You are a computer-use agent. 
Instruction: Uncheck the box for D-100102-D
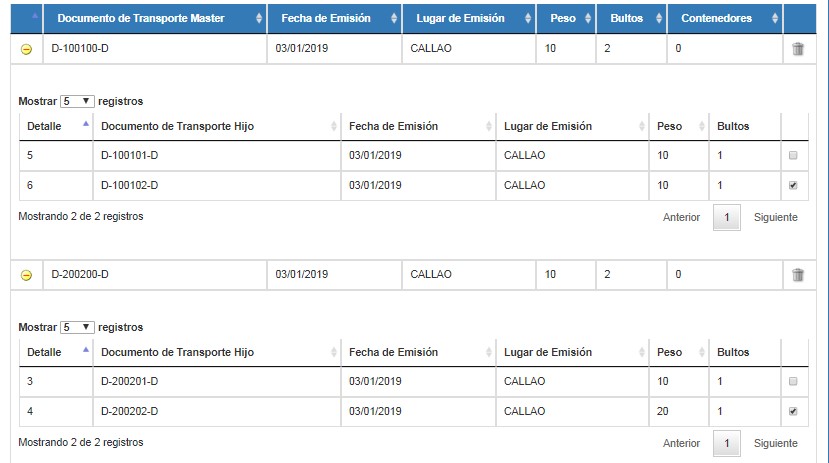pos(793,186)
